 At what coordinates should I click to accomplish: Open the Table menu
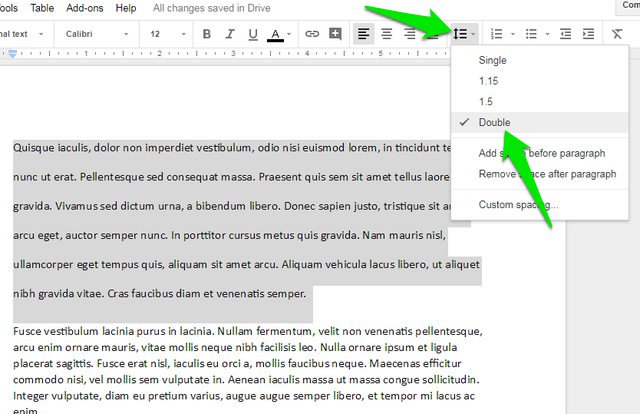42,8
